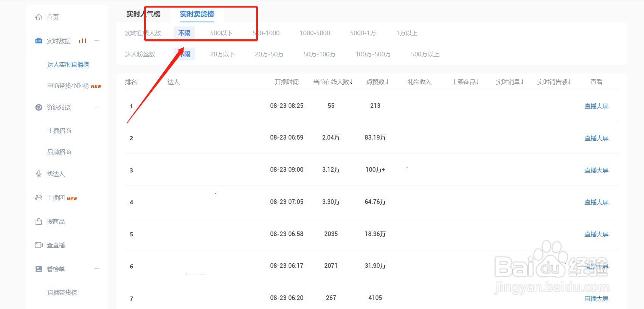Open 直播大屏 for rank 3

[x=596, y=171]
